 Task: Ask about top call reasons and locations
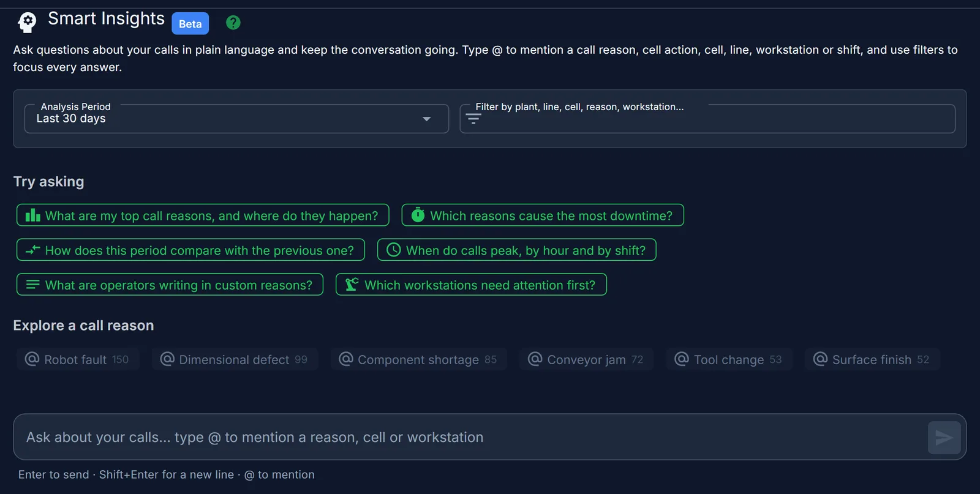coord(203,215)
